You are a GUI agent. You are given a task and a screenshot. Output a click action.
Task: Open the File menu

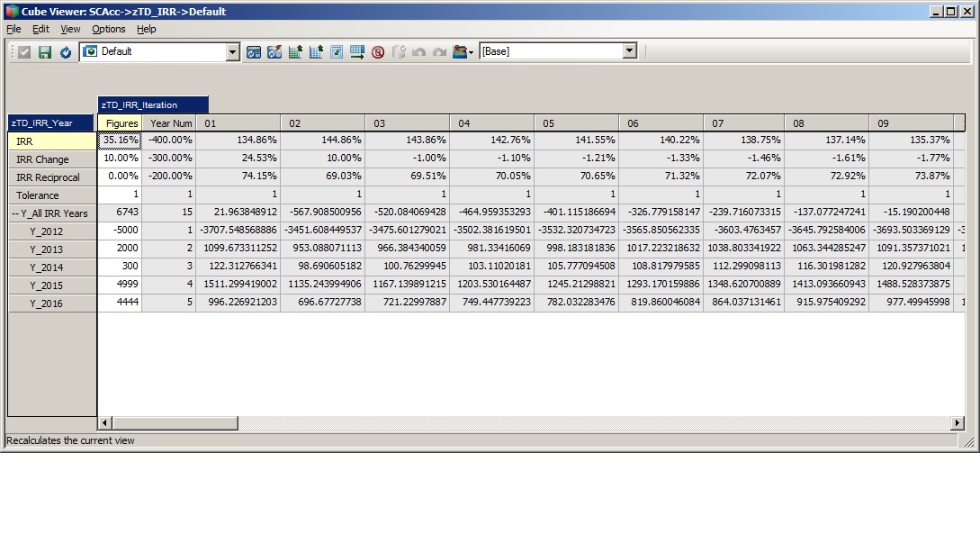pyautogui.click(x=13, y=29)
